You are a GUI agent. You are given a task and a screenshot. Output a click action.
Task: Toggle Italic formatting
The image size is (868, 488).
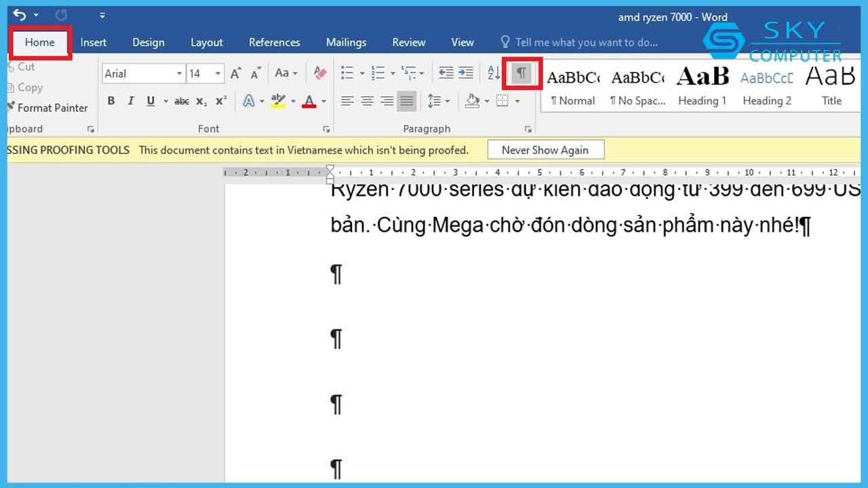tap(131, 101)
